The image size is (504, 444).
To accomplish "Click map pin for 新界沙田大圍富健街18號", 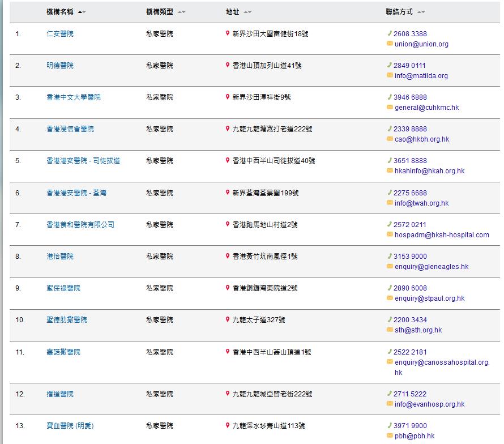I will pos(228,33).
